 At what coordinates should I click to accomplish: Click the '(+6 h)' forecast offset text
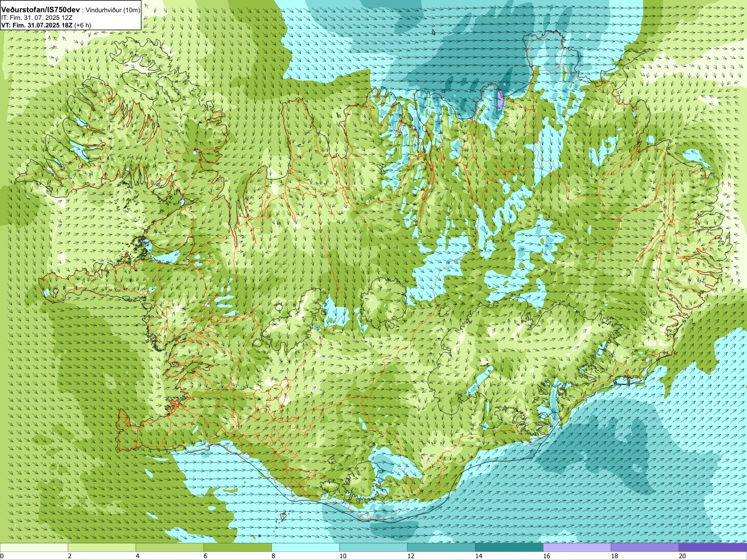83,25
